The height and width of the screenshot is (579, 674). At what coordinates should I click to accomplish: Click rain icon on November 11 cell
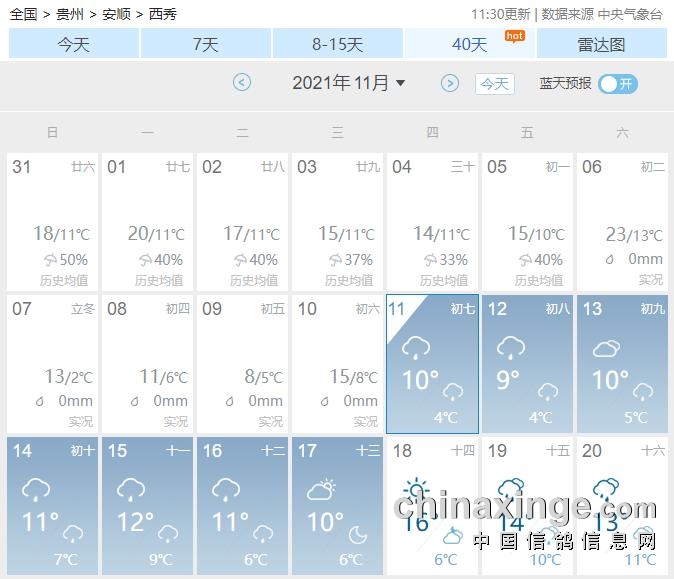point(415,349)
